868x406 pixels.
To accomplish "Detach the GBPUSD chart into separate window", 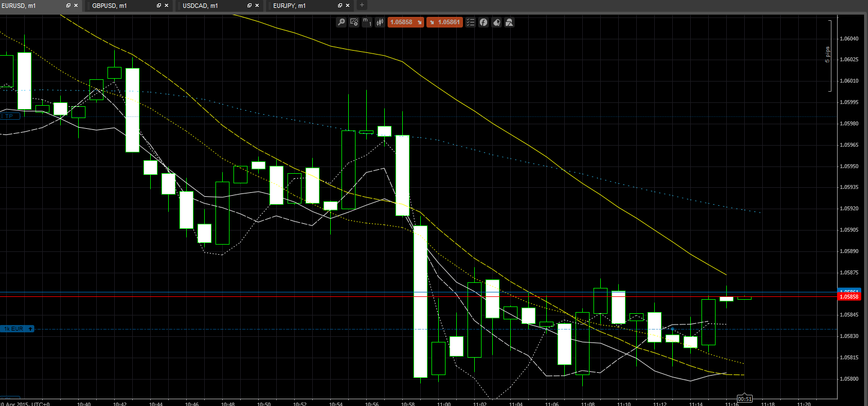I will click(x=159, y=6).
